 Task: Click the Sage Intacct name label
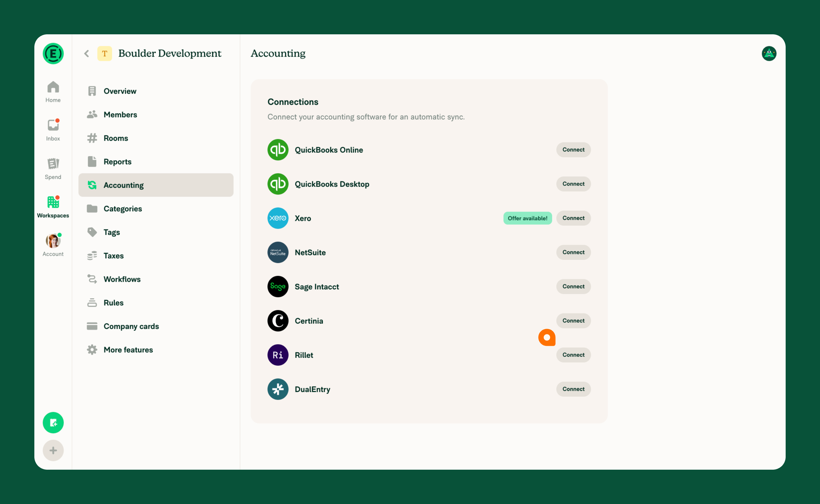[317, 287]
